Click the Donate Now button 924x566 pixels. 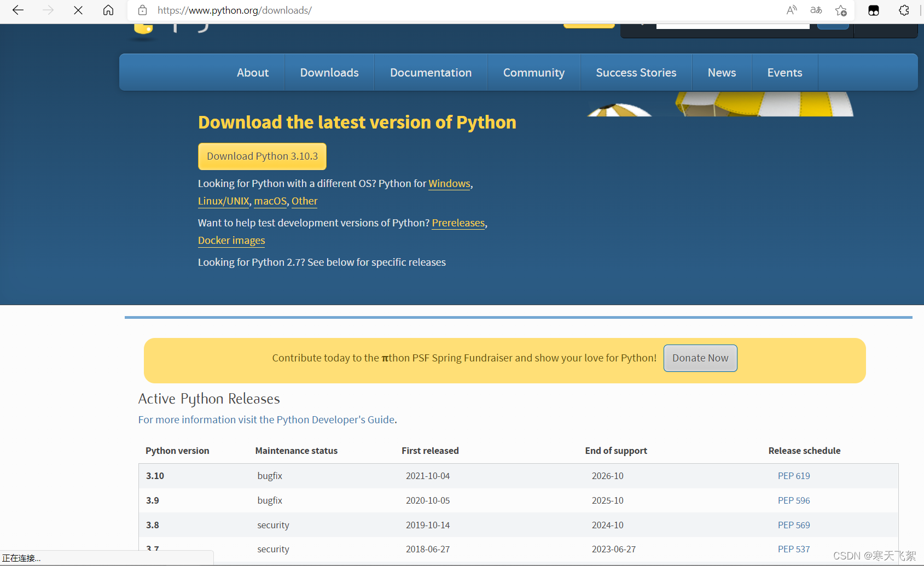[700, 358]
